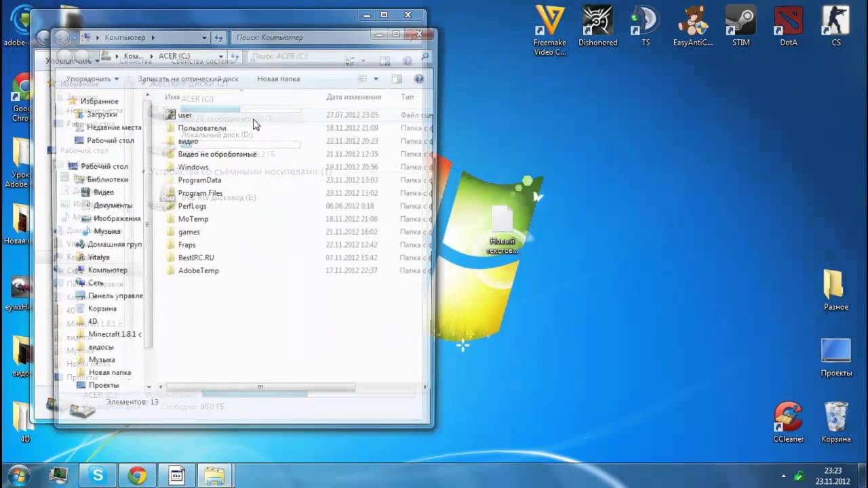Launch the STIM desktop shortcut
This screenshot has width=868, height=488.
(741, 27)
